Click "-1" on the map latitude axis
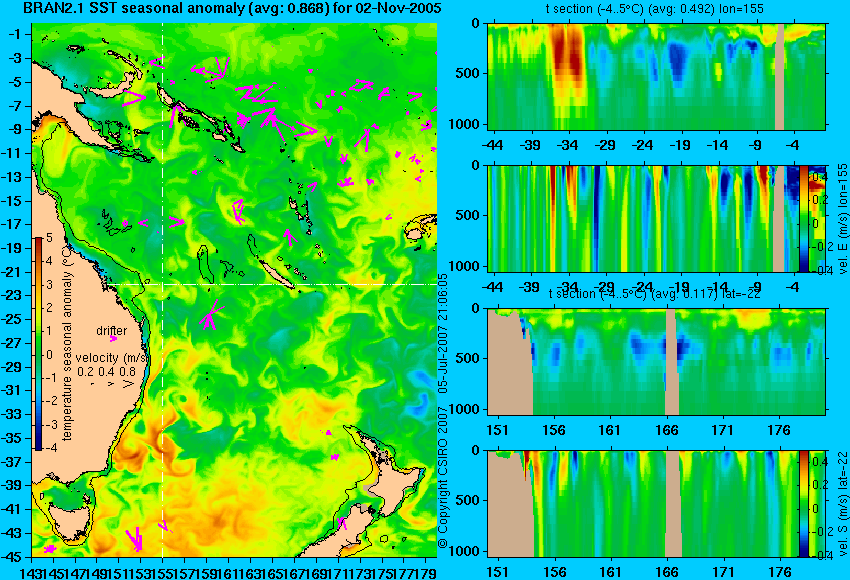850x580 pixels. coord(16,34)
